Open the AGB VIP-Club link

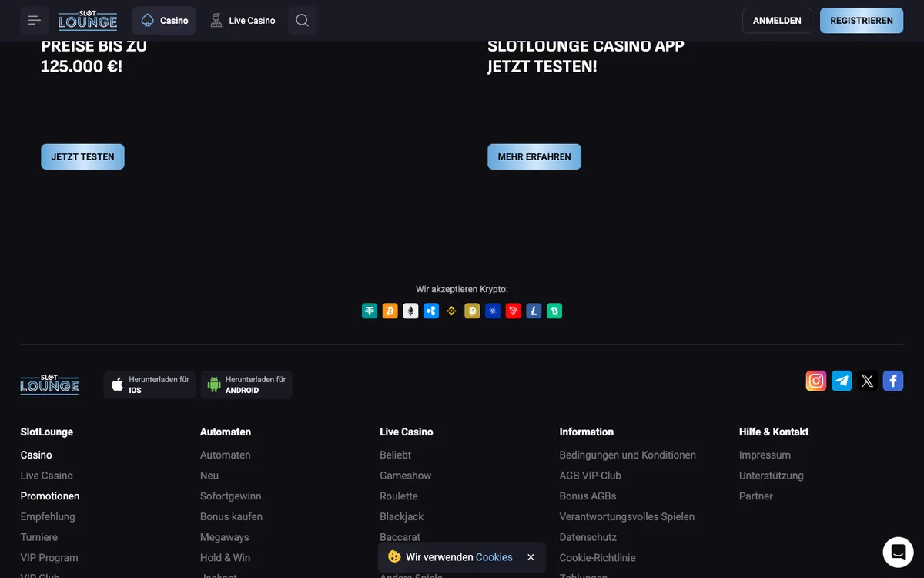coord(591,476)
